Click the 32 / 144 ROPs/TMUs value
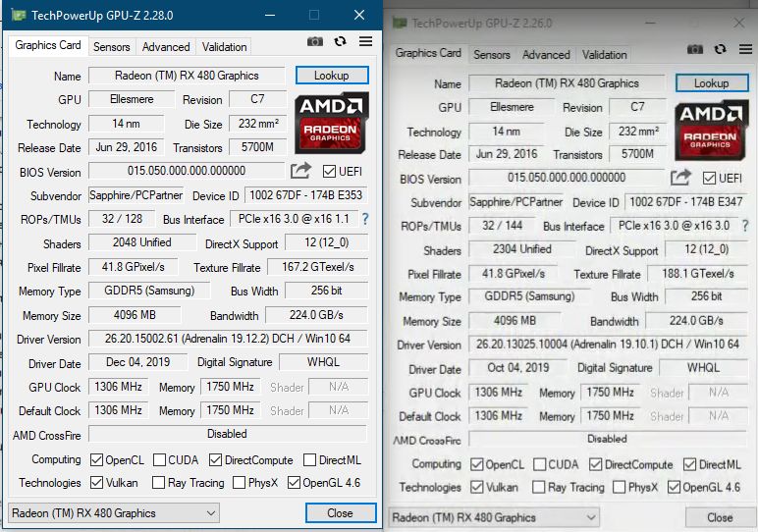Image resolution: width=758 pixels, height=532 pixels. pos(503,226)
